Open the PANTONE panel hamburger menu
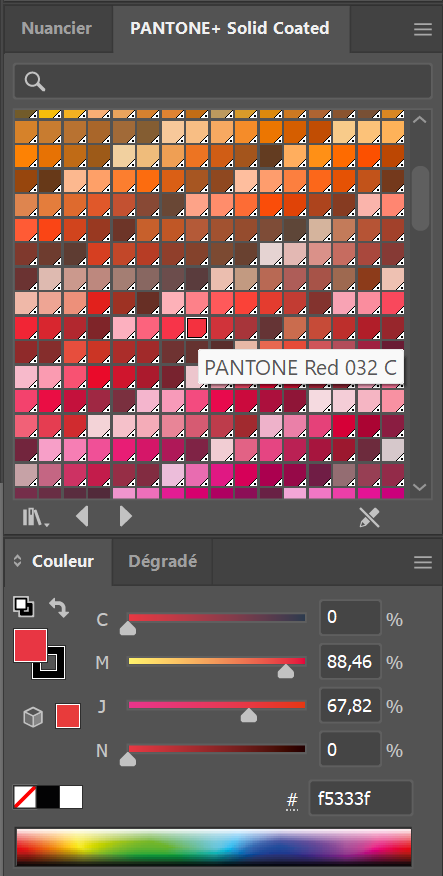Image resolution: width=443 pixels, height=876 pixels. (x=423, y=29)
